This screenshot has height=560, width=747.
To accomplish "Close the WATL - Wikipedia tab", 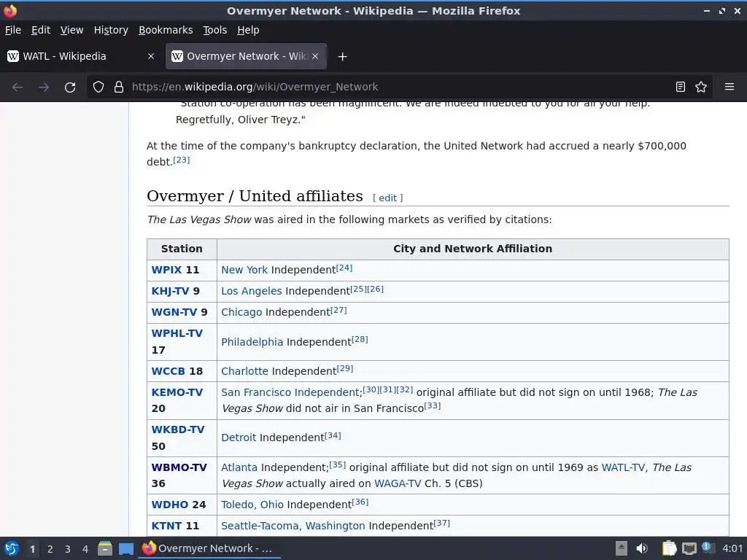I will click(151, 56).
